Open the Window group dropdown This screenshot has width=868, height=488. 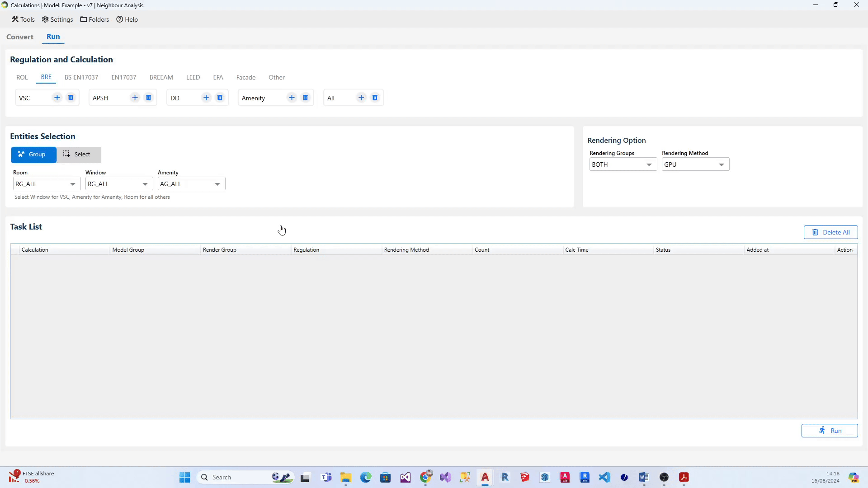pos(119,184)
